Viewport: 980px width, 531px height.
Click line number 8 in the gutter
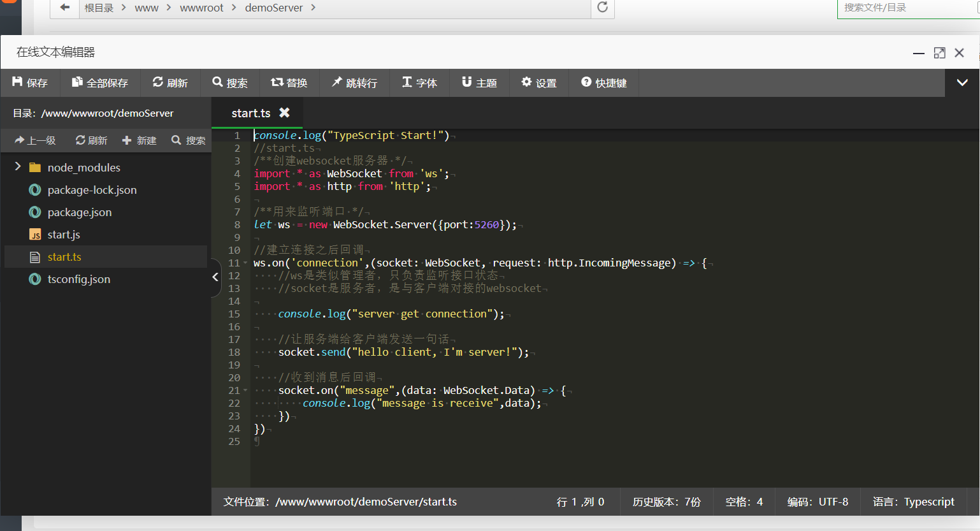pos(237,224)
